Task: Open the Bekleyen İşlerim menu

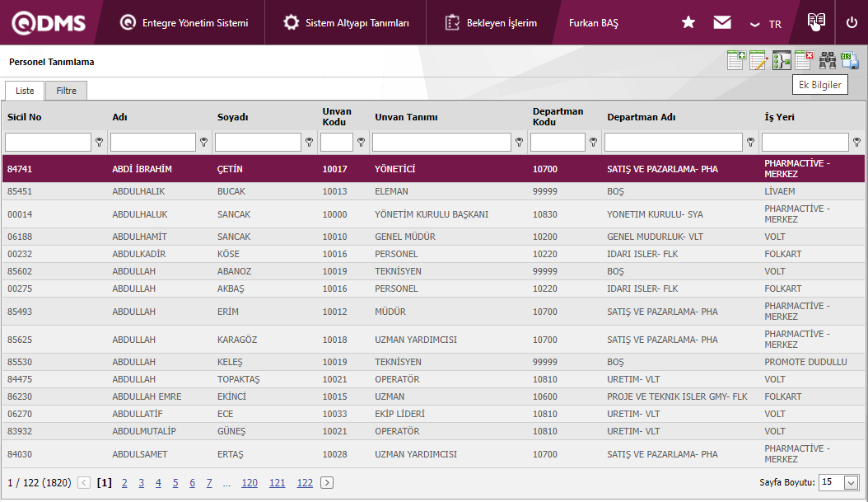Action: point(491,23)
